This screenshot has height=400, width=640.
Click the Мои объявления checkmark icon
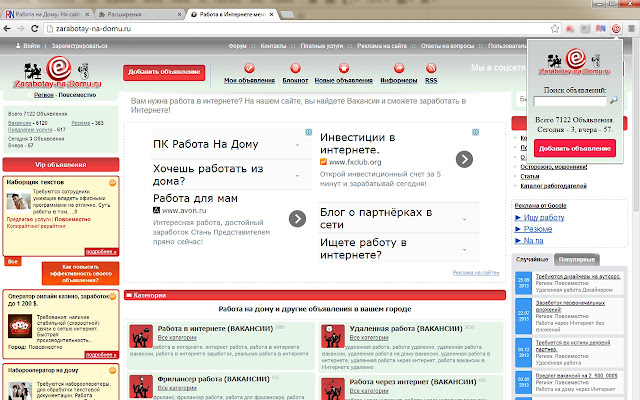(249, 68)
